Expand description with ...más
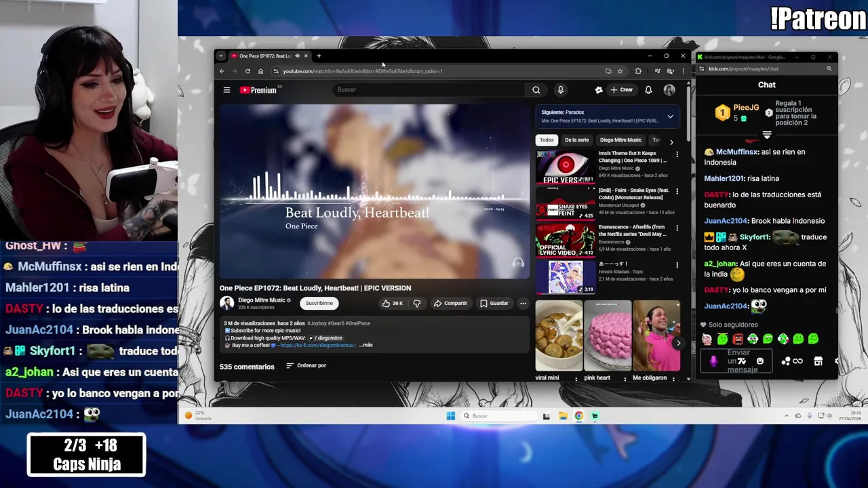868x488 pixels. (x=366, y=345)
